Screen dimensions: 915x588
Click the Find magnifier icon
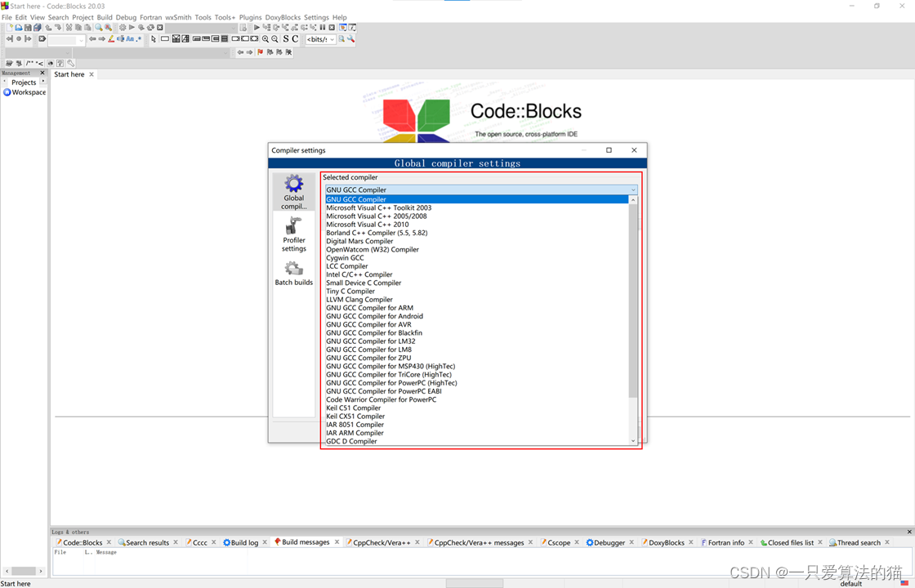point(99,28)
